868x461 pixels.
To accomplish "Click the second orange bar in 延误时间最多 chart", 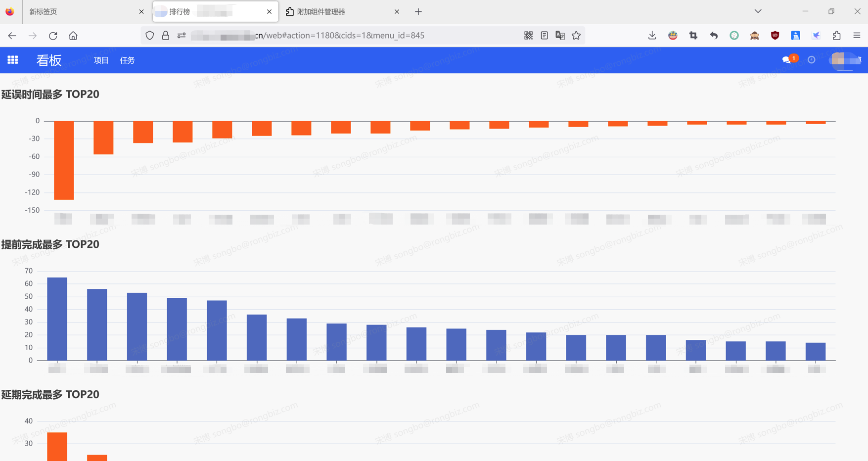I will tap(103, 138).
